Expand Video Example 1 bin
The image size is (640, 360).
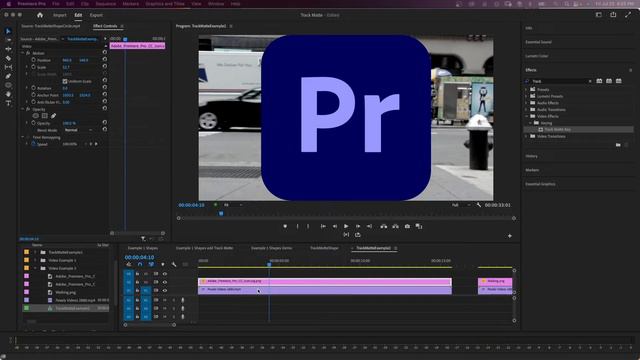pyautogui.click(x=35, y=260)
